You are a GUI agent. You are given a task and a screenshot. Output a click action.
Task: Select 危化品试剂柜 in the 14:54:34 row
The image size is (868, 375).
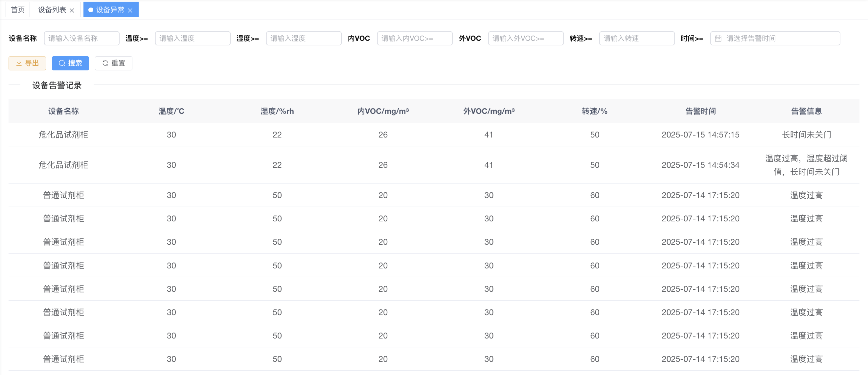63,165
